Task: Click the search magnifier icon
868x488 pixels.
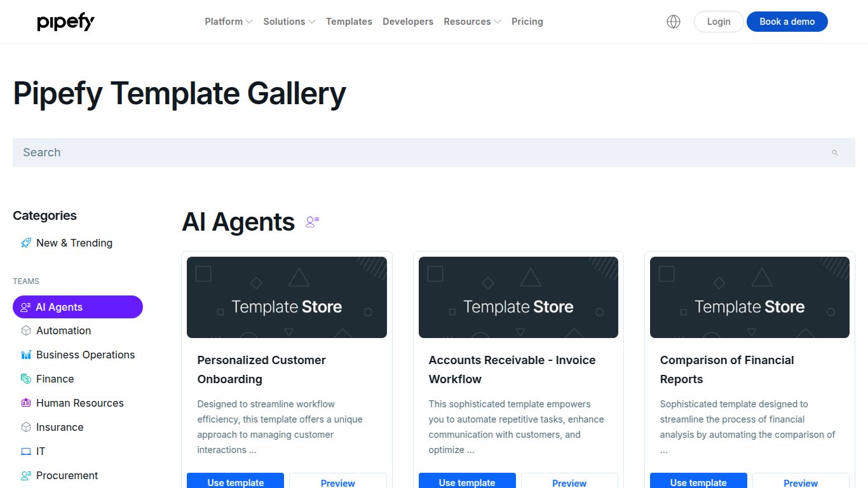Action: [834, 152]
